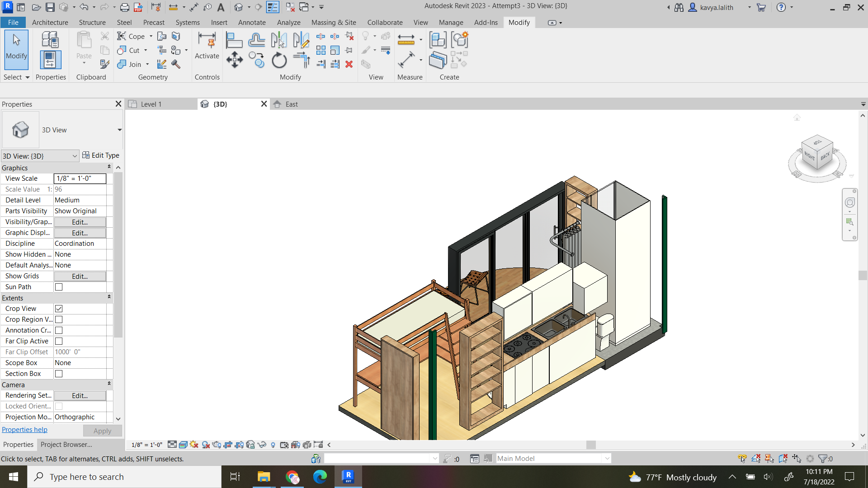This screenshot has height=488, width=868.
Task: Switch to the East view tab
Action: click(x=291, y=104)
